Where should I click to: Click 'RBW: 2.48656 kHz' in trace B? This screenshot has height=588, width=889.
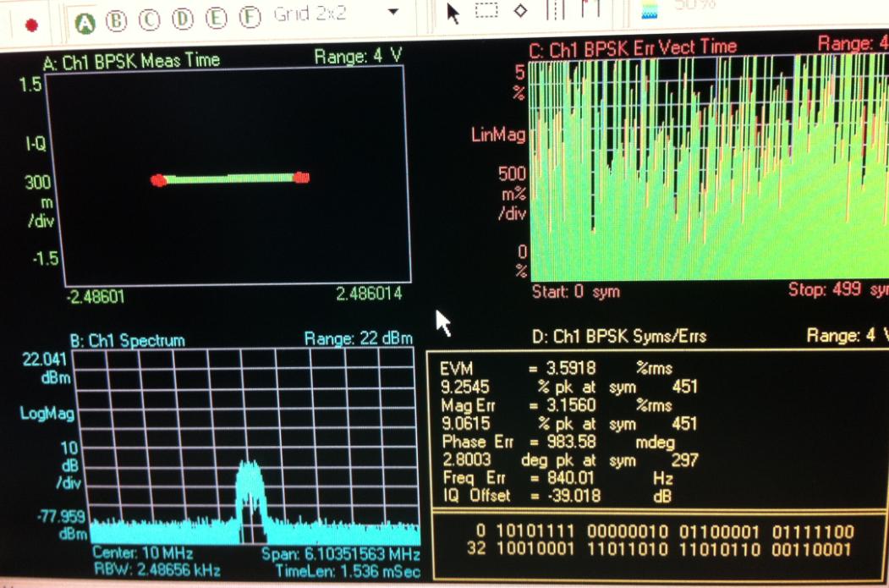[157, 570]
